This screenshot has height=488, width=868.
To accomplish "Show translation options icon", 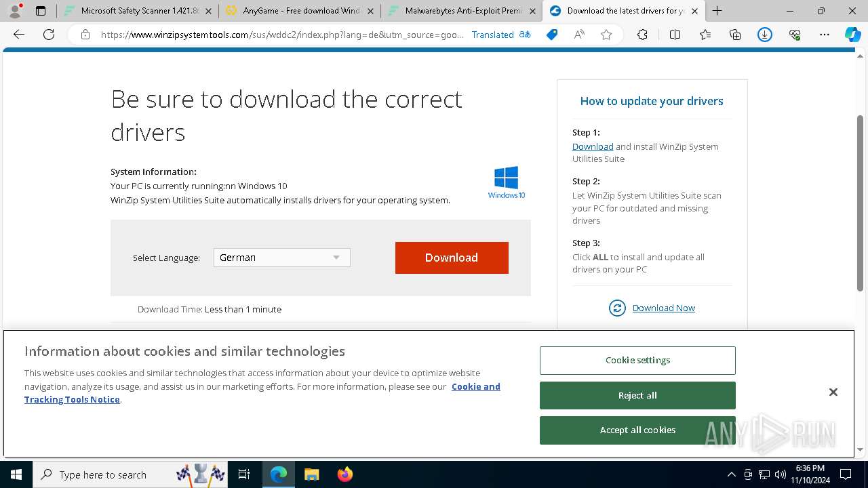I will [x=525, y=35].
